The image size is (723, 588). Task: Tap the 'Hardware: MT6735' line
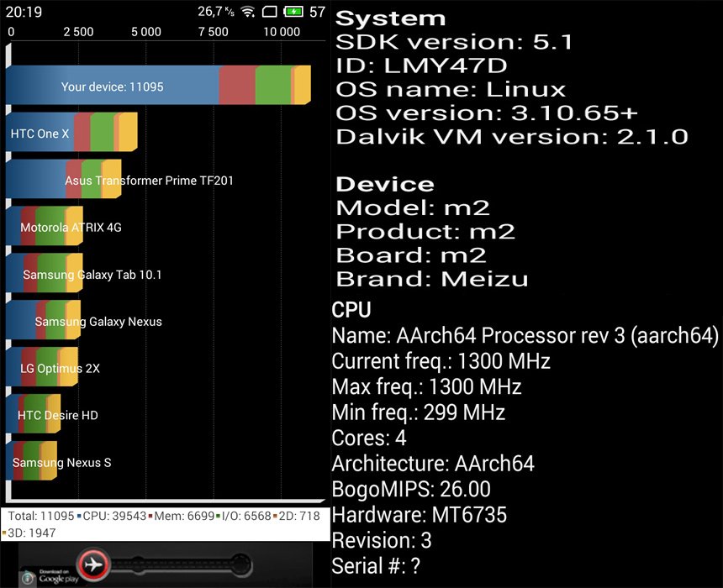[x=420, y=515]
